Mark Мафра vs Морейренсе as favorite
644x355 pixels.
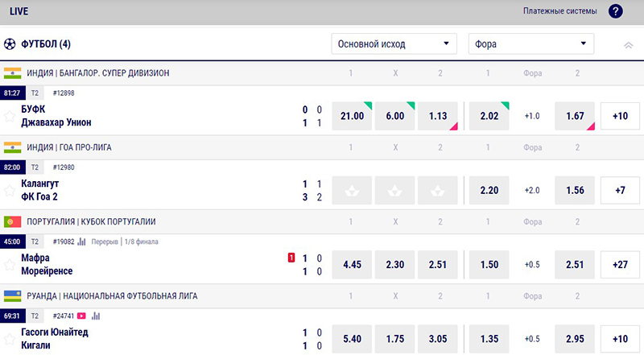pyautogui.click(x=10, y=265)
